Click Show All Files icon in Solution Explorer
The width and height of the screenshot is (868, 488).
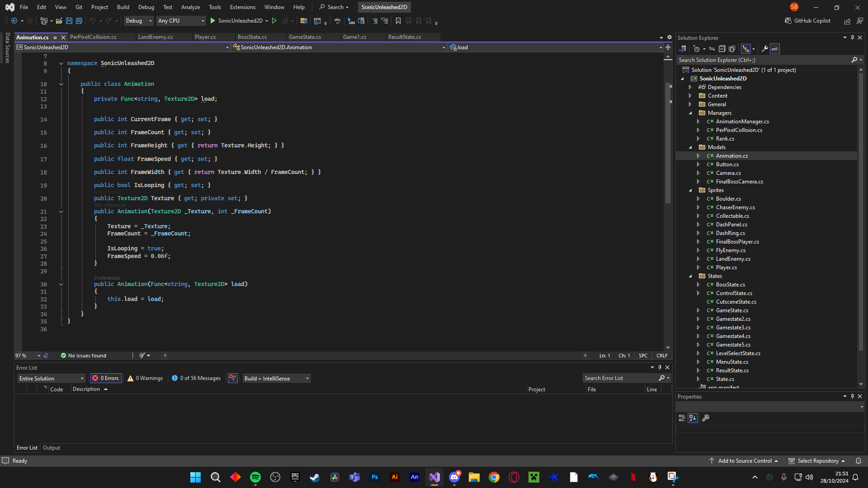coord(732,49)
